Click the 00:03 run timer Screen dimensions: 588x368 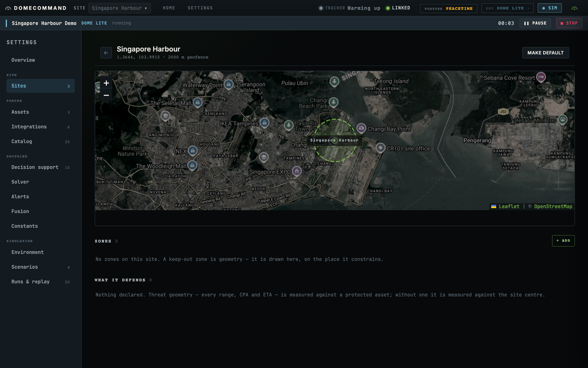coord(506,23)
